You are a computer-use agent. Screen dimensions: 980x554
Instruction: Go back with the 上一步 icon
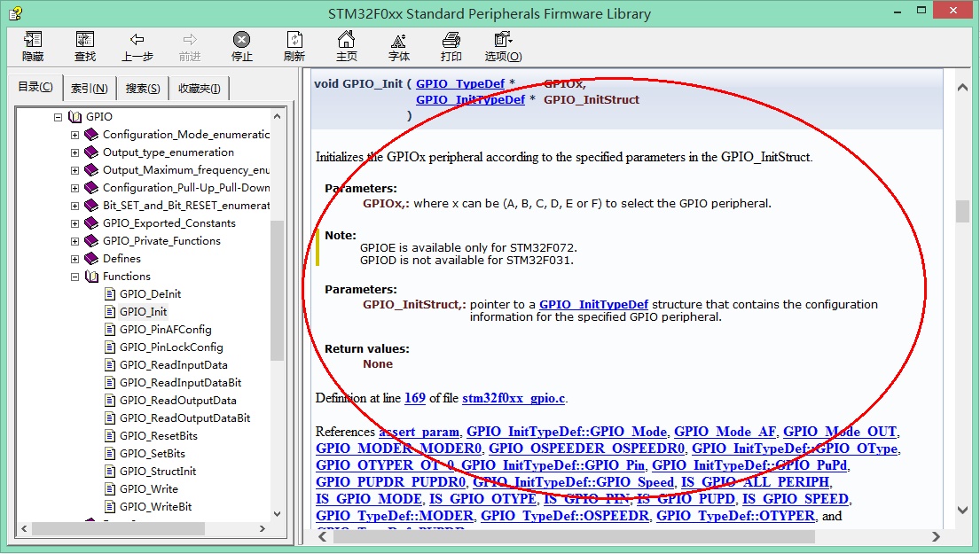137,40
